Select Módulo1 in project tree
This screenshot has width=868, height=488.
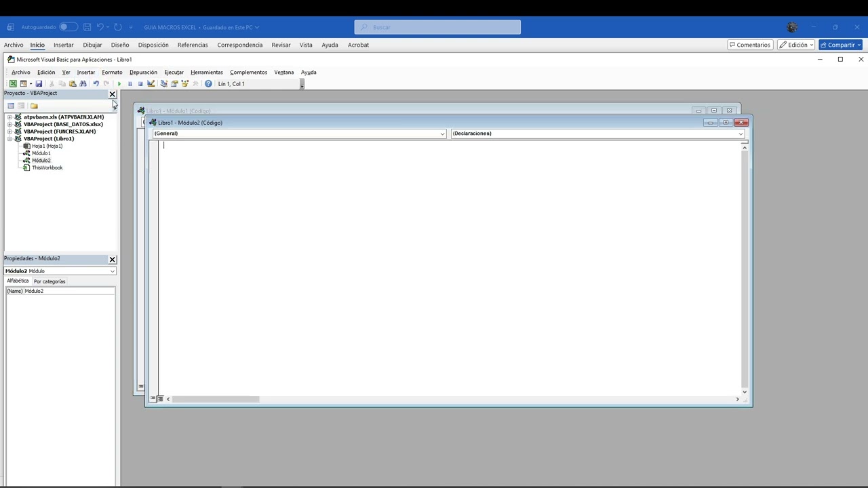41,153
